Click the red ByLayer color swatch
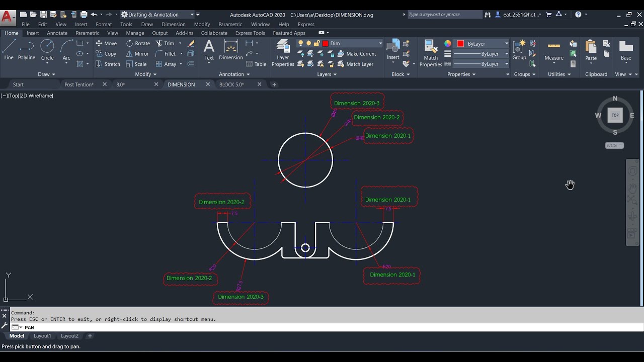The height and width of the screenshot is (362, 644). point(460,44)
